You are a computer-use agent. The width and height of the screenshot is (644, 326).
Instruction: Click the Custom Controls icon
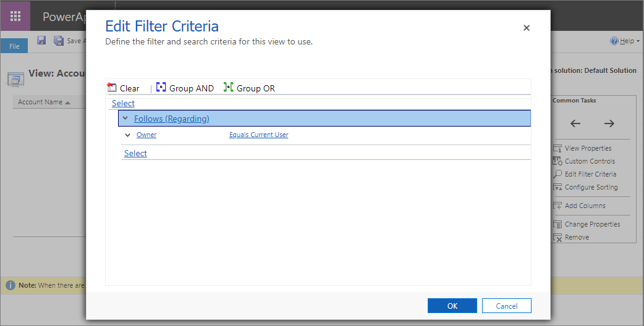coord(557,161)
